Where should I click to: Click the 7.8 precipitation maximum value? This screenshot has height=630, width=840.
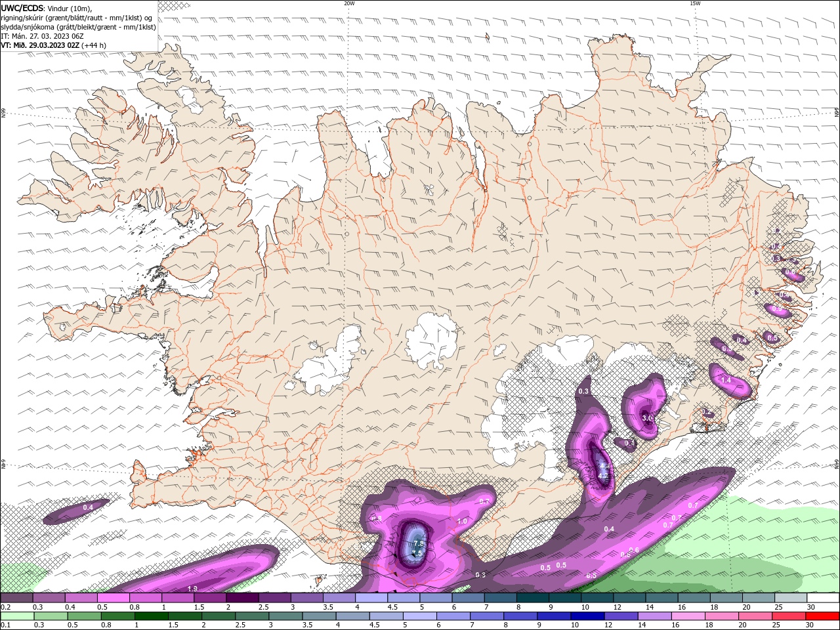(419, 544)
